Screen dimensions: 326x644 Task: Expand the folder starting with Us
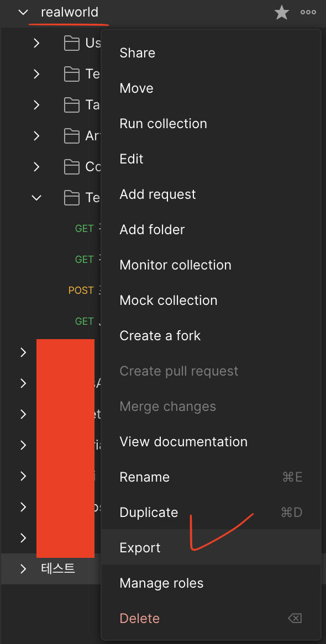[x=36, y=43]
